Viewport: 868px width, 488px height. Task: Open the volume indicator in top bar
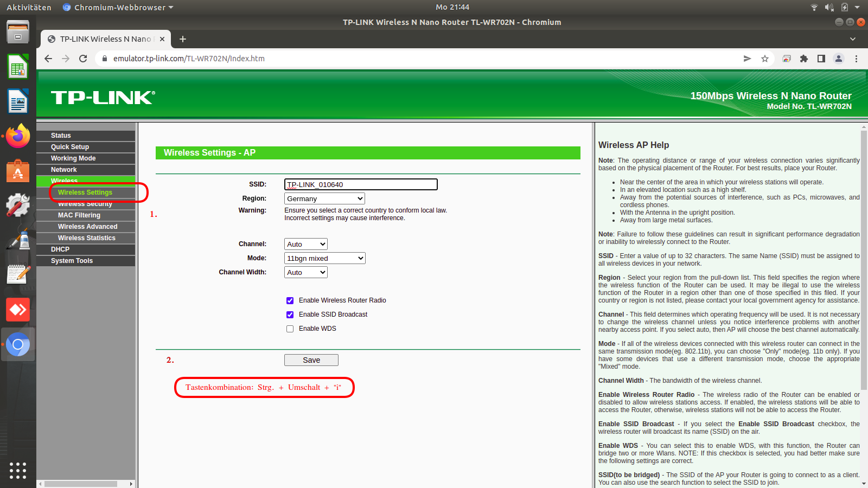click(x=829, y=7)
